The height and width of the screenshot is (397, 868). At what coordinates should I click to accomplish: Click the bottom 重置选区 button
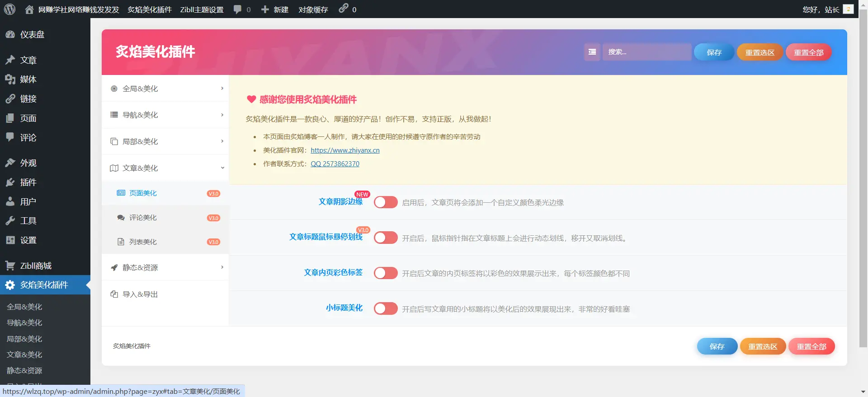(x=763, y=346)
